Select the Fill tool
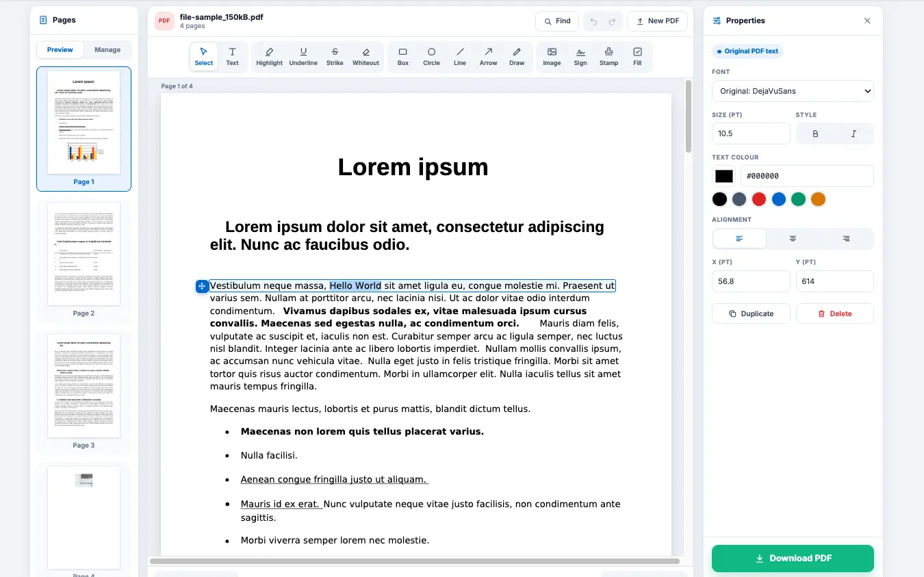This screenshot has width=924, height=577. pyautogui.click(x=637, y=57)
